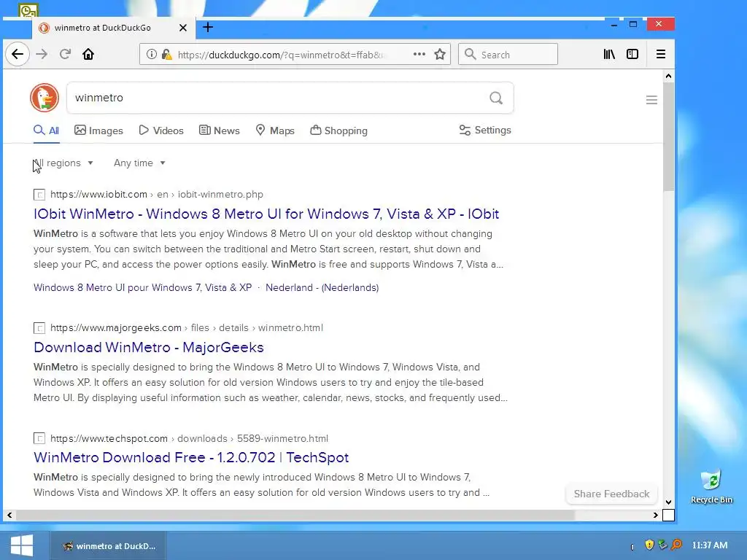
Task: Click the iobit.com result URL text
Action: coord(157,194)
